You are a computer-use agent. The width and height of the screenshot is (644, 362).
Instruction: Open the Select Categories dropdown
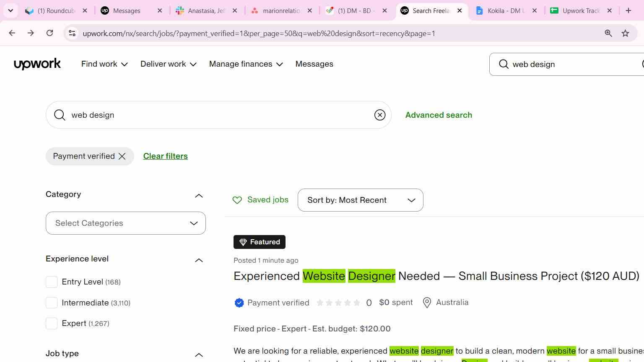126,223
